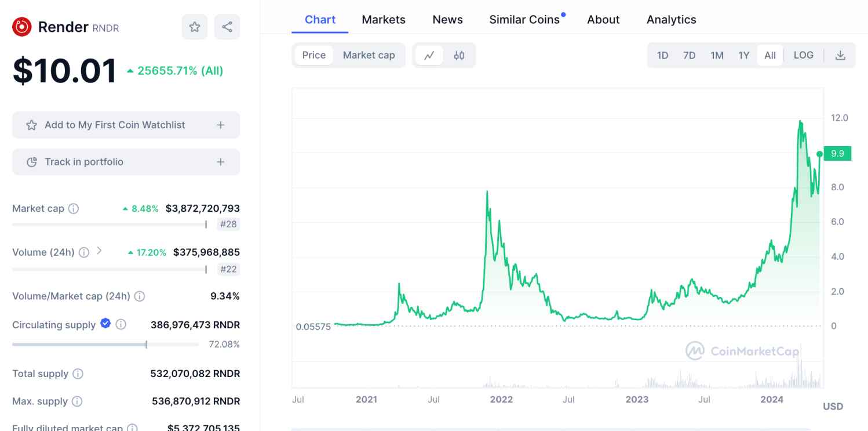
Task: Toggle LOG scale on chart
Action: (x=804, y=55)
